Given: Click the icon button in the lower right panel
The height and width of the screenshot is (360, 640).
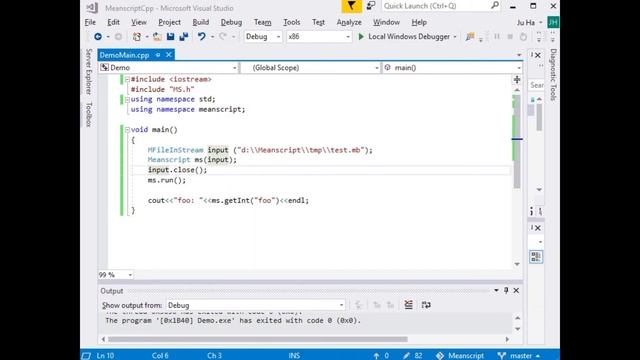Looking at the screenshot, I should [x=536, y=257].
